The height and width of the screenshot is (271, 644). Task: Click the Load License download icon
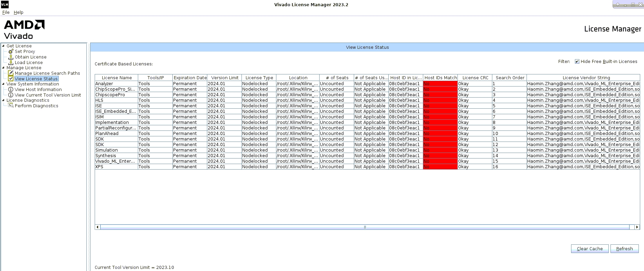click(11, 62)
